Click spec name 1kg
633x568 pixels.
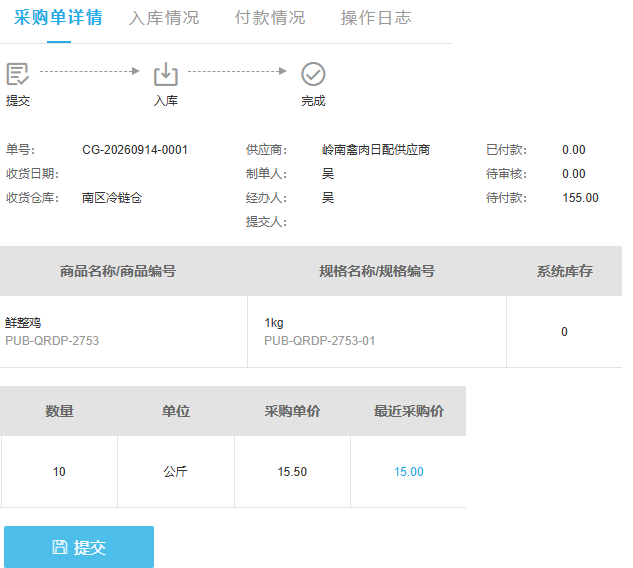click(x=274, y=323)
